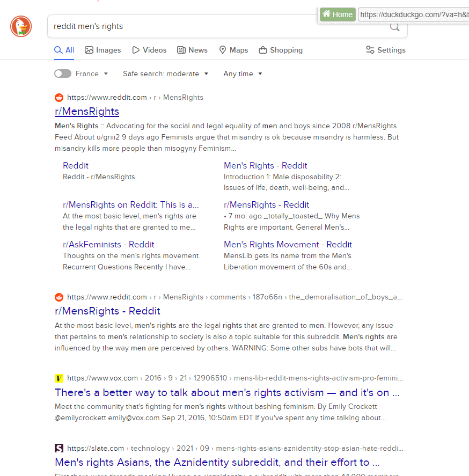Open the 'r/AskFeminists - Reddit' sitelink

point(108,244)
